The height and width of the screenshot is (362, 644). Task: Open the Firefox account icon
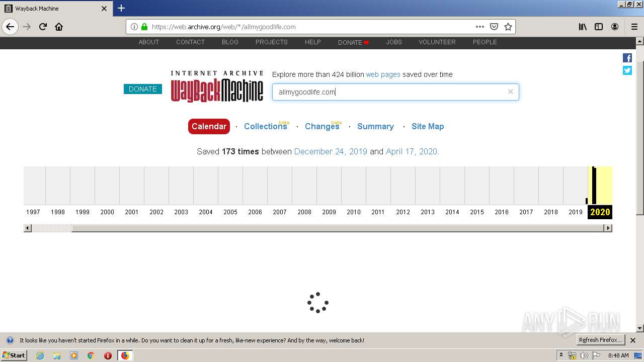click(615, 27)
